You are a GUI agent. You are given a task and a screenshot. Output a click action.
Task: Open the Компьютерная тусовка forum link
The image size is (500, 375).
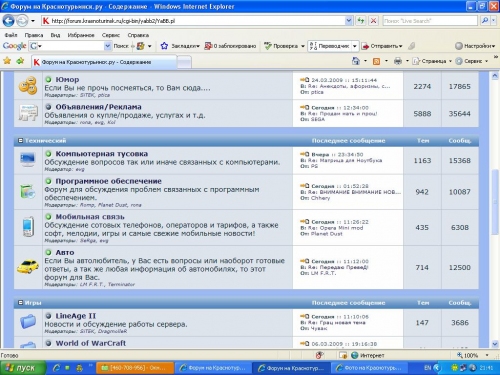pos(102,154)
